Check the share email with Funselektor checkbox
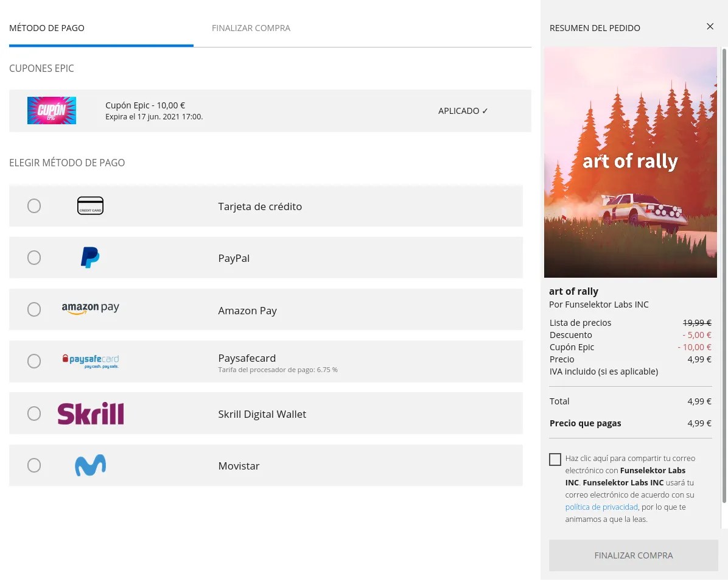This screenshot has height=581, width=728. pyautogui.click(x=555, y=459)
